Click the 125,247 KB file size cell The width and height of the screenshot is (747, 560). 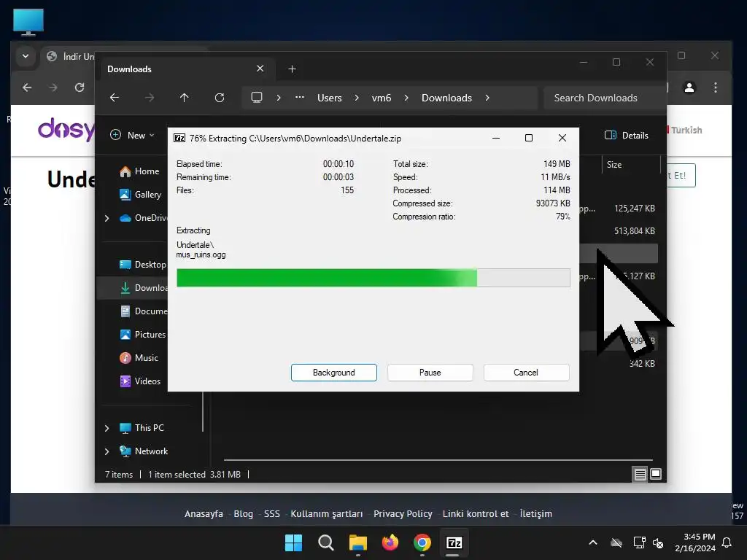[x=635, y=209]
